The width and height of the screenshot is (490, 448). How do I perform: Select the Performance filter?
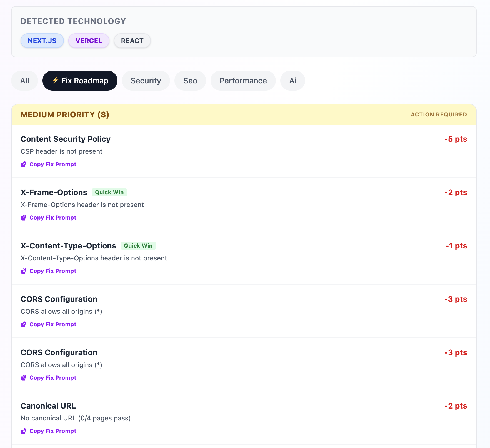point(243,81)
